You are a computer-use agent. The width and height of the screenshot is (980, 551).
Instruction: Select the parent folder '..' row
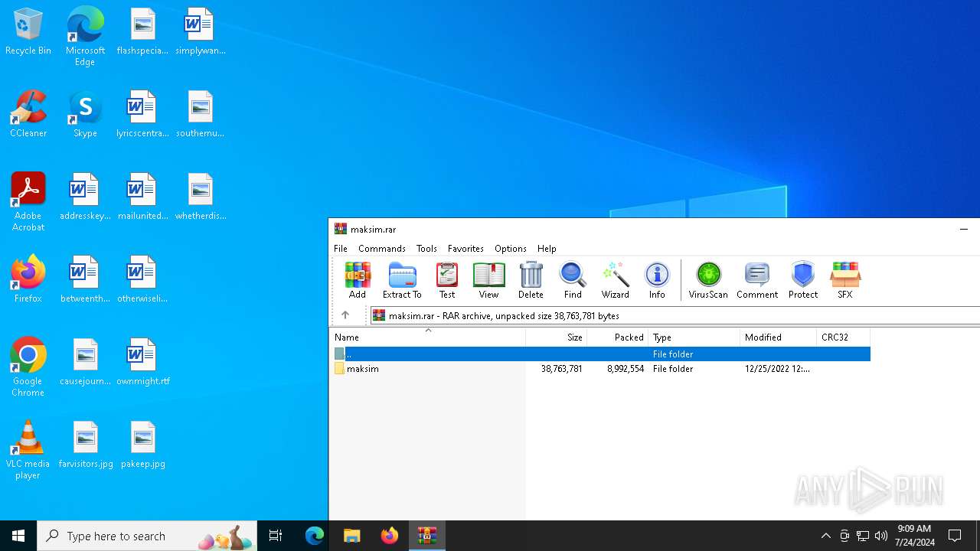click(x=600, y=354)
